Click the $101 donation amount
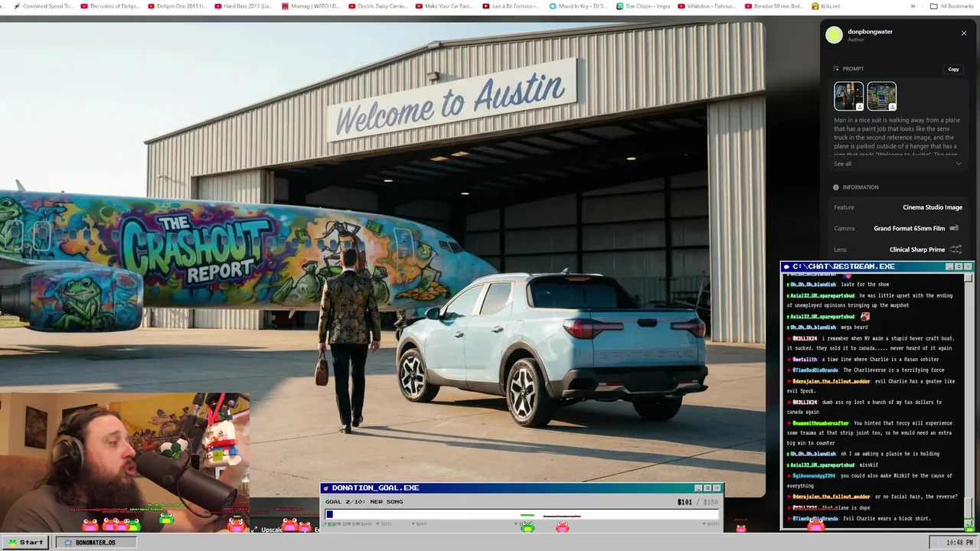This screenshot has height=551, width=980. coord(684,502)
